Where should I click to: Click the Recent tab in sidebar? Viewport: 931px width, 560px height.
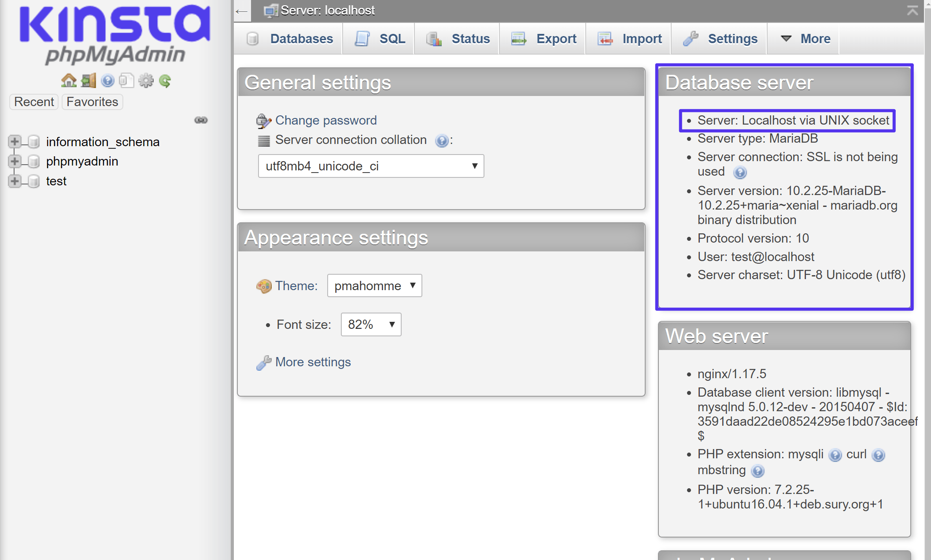35,101
